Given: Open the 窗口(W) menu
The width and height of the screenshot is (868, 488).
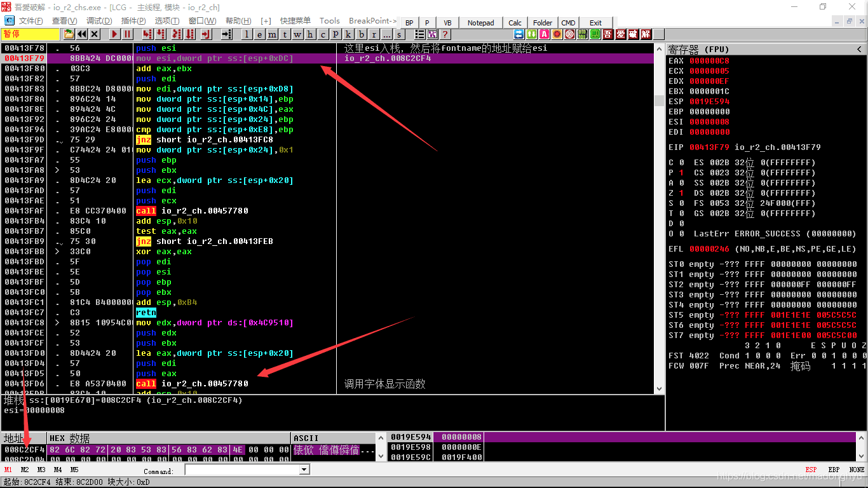Looking at the screenshot, I should (x=202, y=21).
